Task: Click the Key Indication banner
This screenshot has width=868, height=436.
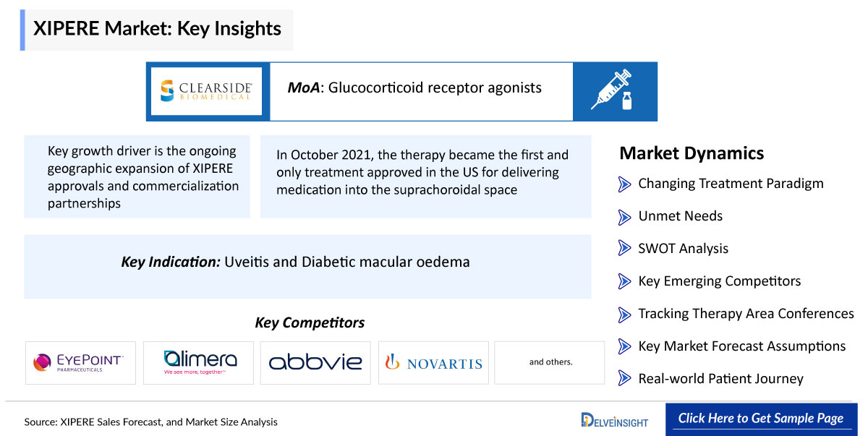Action: tap(307, 262)
